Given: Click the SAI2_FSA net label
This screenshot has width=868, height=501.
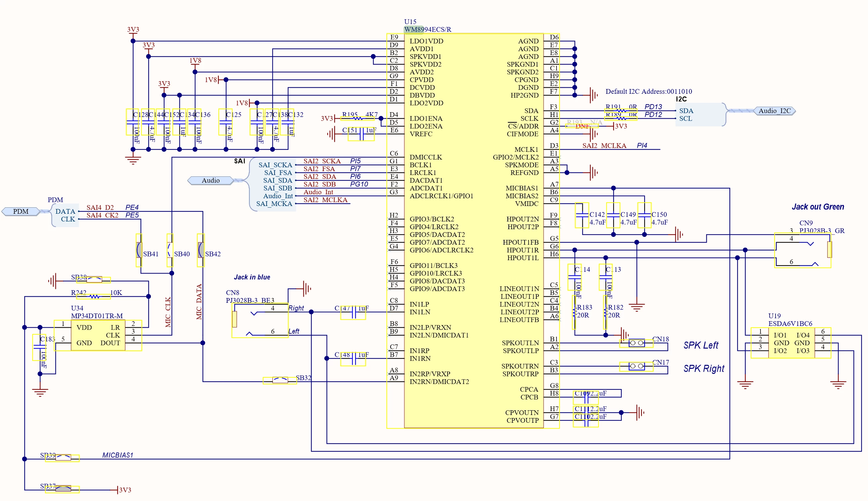Looking at the screenshot, I should tap(319, 169).
